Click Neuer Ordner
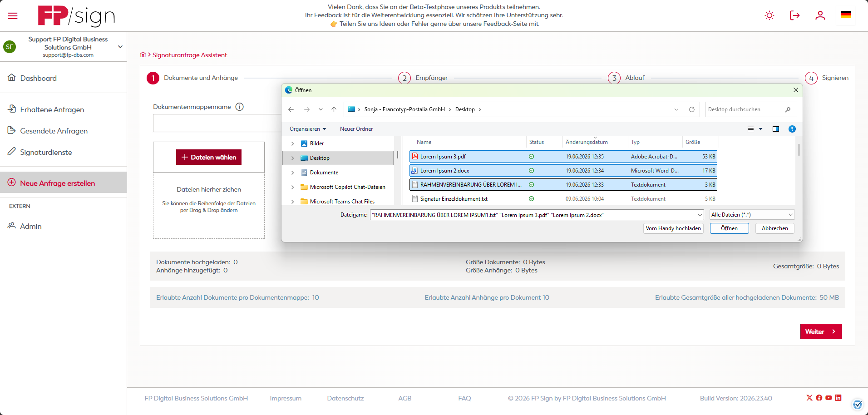The height and width of the screenshot is (415, 868). pos(356,129)
